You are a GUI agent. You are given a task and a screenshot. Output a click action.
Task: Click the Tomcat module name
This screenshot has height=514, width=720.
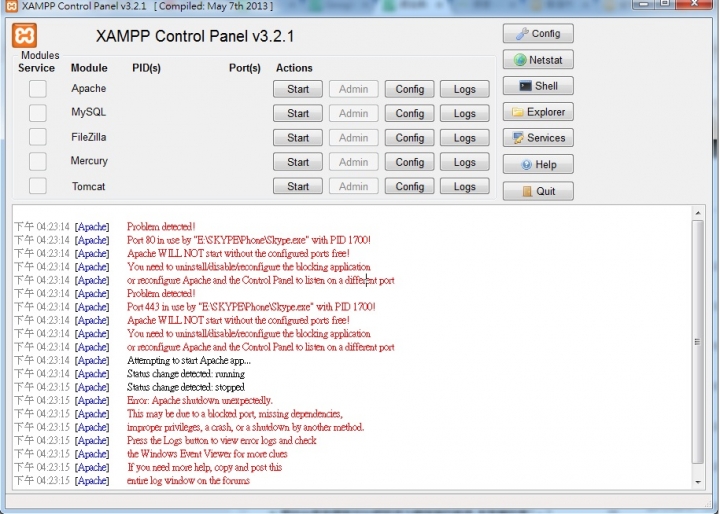[89, 186]
